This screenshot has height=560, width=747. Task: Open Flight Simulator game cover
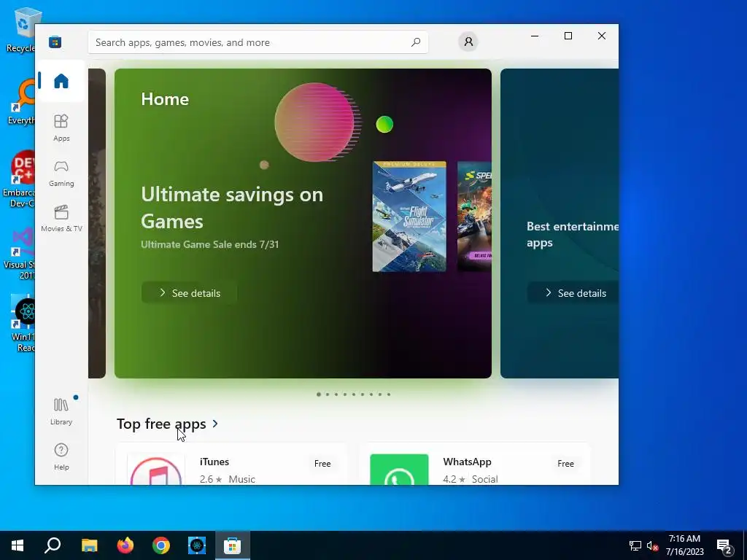pyautogui.click(x=409, y=217)
